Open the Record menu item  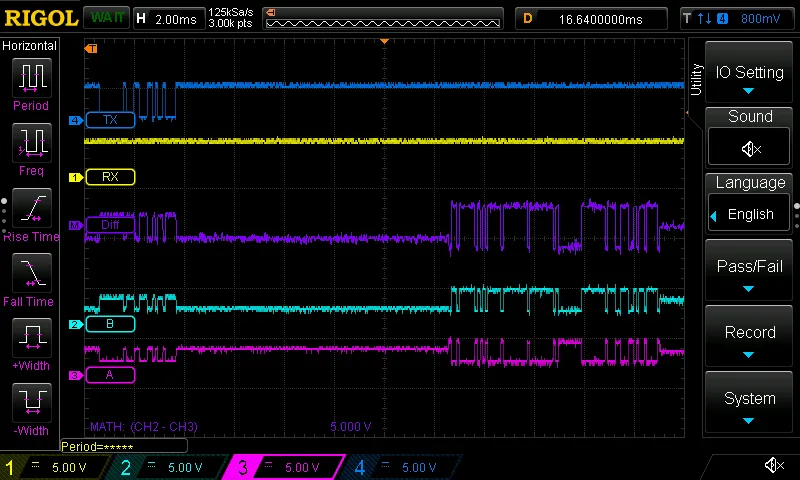click(749, 340)
